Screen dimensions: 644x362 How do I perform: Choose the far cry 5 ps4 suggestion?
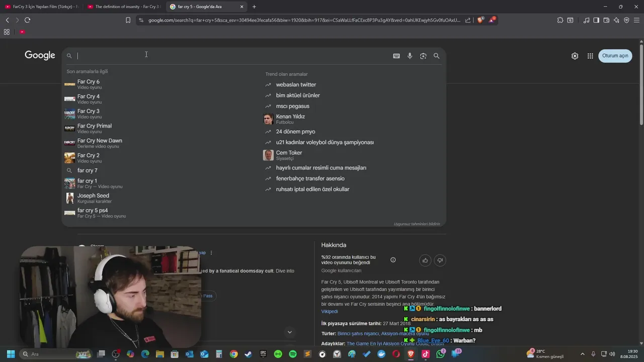tap(162, 213)
